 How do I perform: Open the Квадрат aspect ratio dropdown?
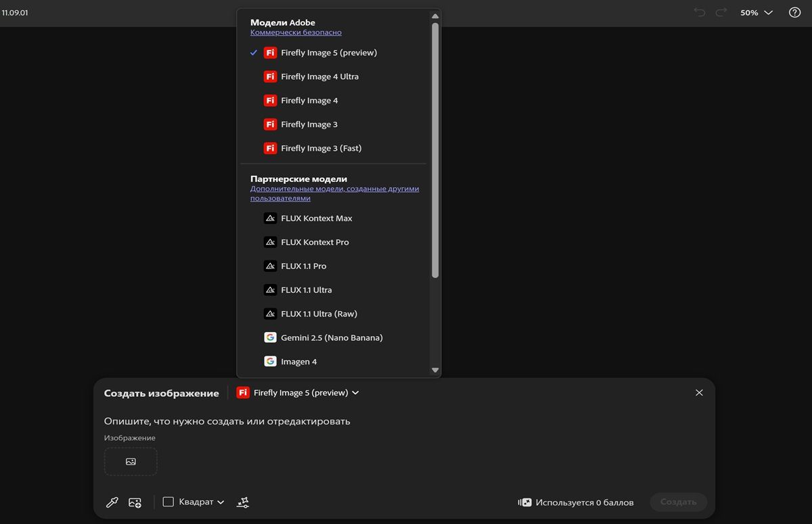pos(194,502)
